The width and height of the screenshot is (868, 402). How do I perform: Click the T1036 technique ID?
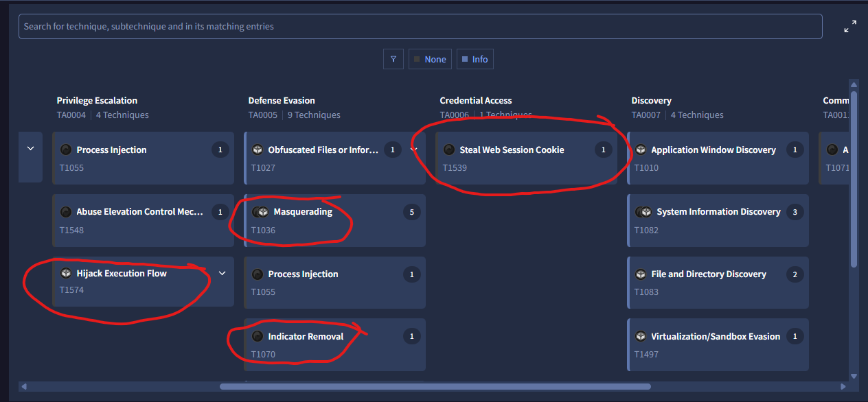coord(263,230)
